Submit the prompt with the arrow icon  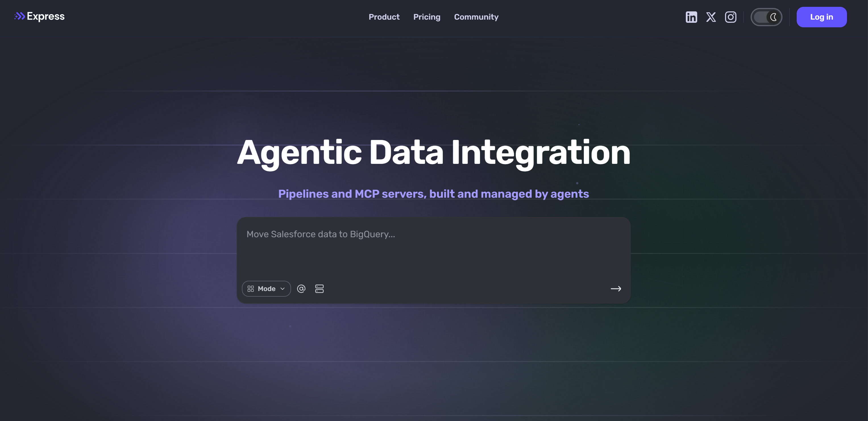click(616, 288)
